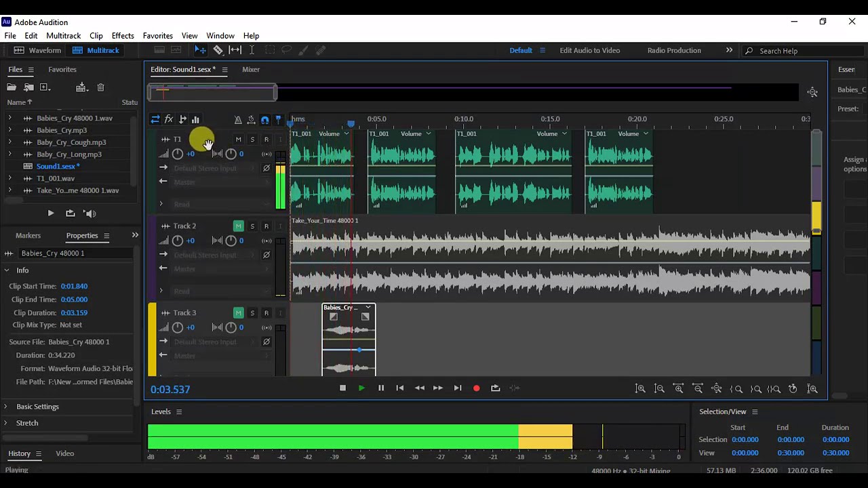Click the zoom navigator icon beside overview bar
Image resolution: width=868 pixels, height=488 pixels.
point(812,92)
